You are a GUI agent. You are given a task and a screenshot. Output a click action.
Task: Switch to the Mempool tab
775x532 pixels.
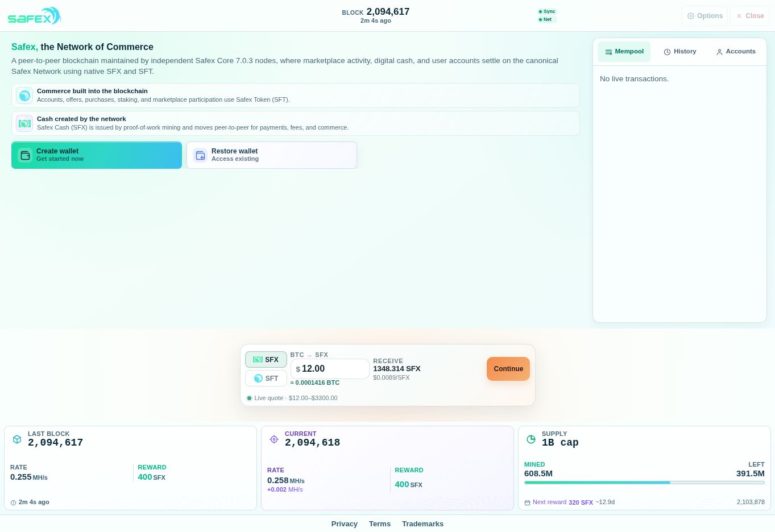coord(624,52)
